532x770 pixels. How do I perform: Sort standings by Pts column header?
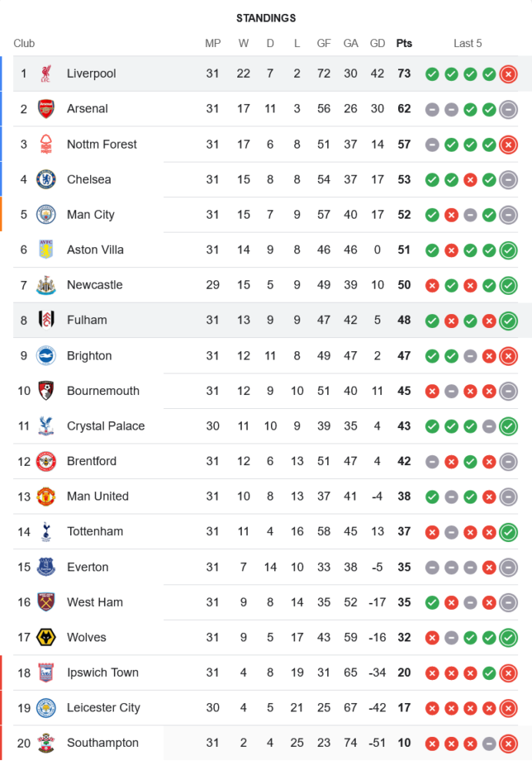[404, 43]
